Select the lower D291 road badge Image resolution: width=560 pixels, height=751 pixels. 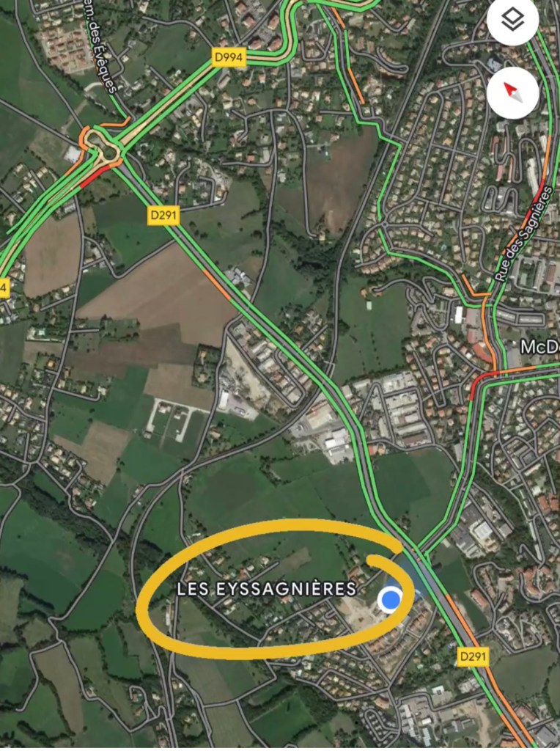pyautogui.click(x=473, y=655)
